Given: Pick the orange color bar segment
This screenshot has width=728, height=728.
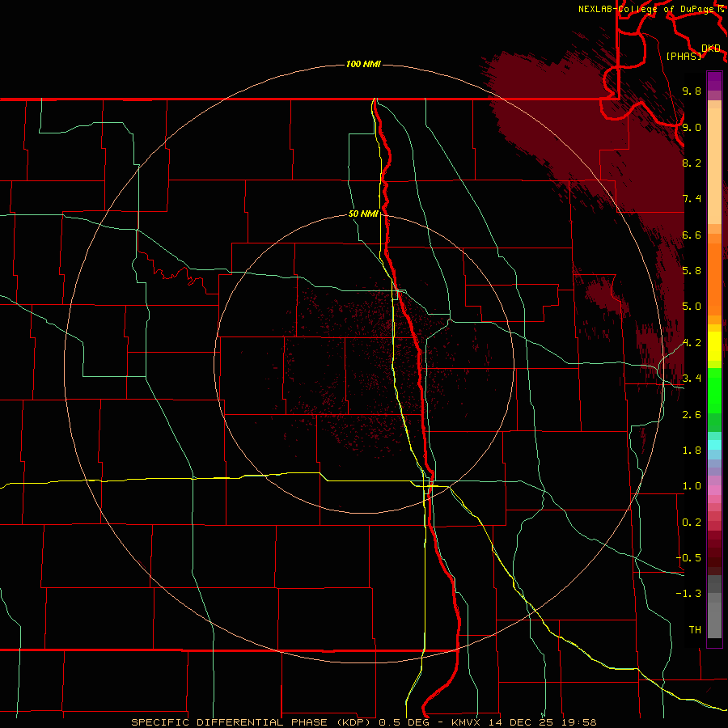Looking at the screenshot, I should point(714,278).
